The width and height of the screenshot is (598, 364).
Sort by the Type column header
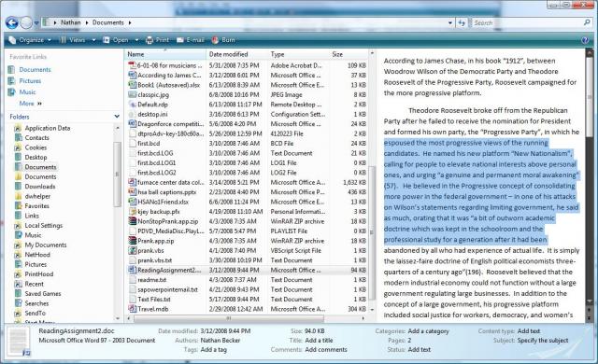tap(298, 54)
